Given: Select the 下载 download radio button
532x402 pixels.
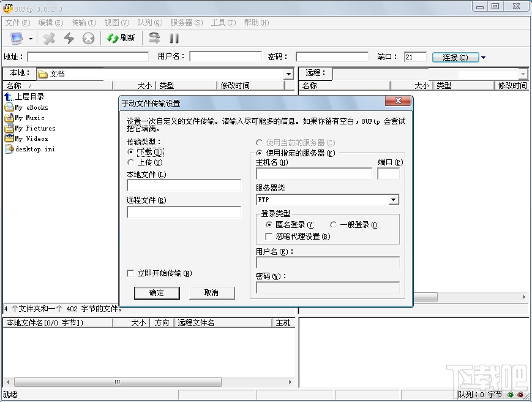Looking at the screenshot, I should pos(130,152).
